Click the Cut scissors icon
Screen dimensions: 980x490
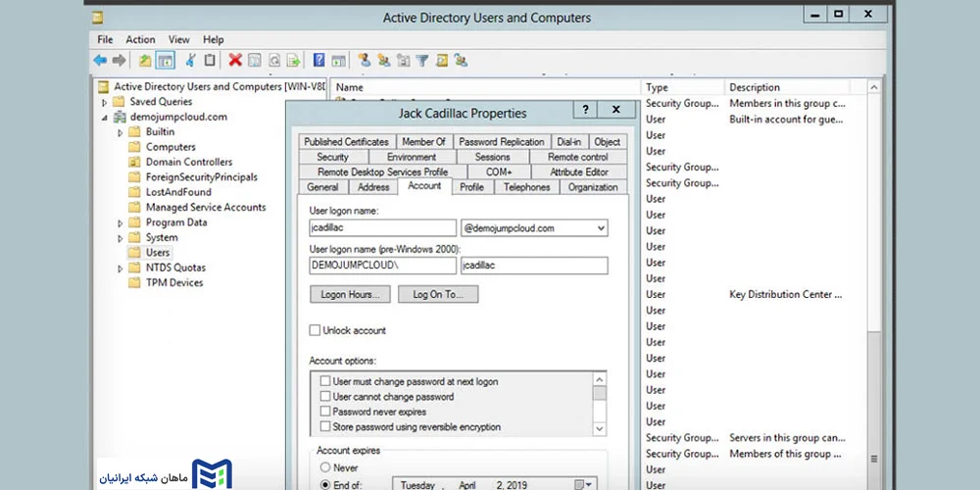point(191,60)
